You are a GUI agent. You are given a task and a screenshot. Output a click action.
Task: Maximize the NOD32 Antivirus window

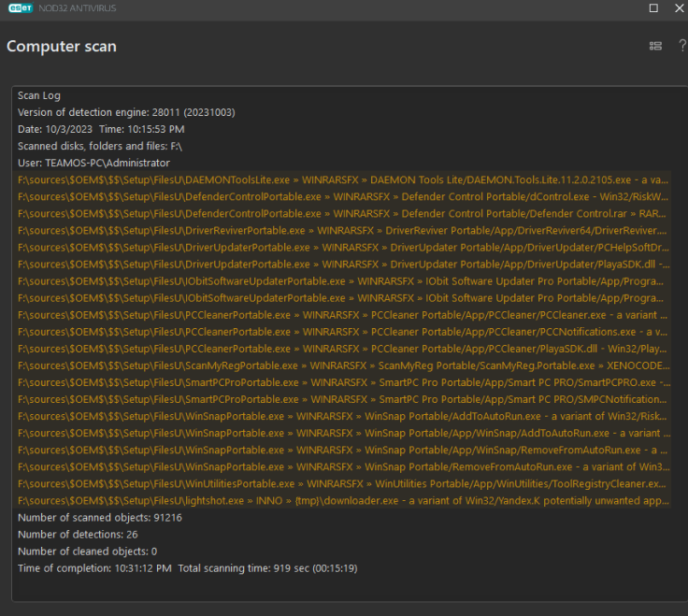[653, 7]
